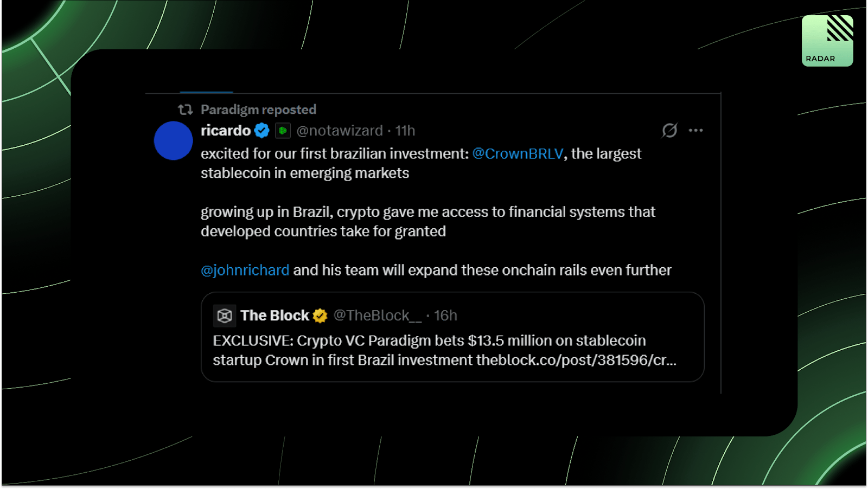Click the "Paradigm reposted" label

tap(258, 110)
